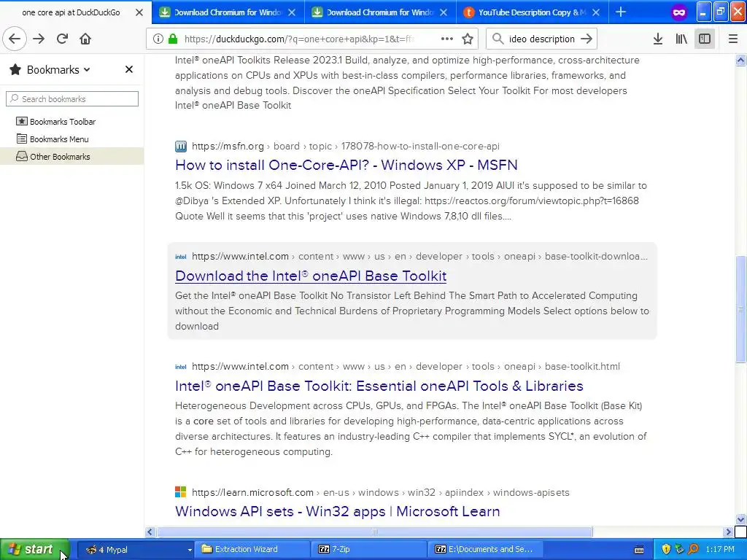
Task: Close the YouTube Description Copy tab
Action: [x=596, y=12]
